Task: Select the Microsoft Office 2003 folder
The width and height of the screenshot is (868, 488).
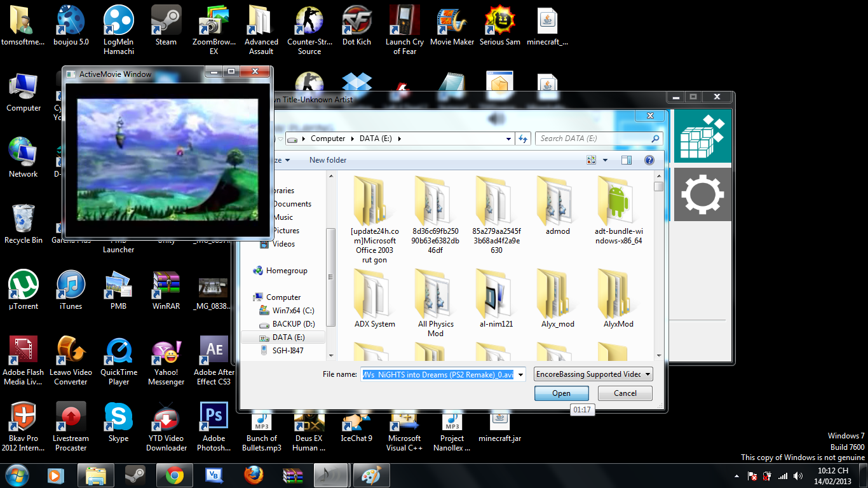Action: 374,219
